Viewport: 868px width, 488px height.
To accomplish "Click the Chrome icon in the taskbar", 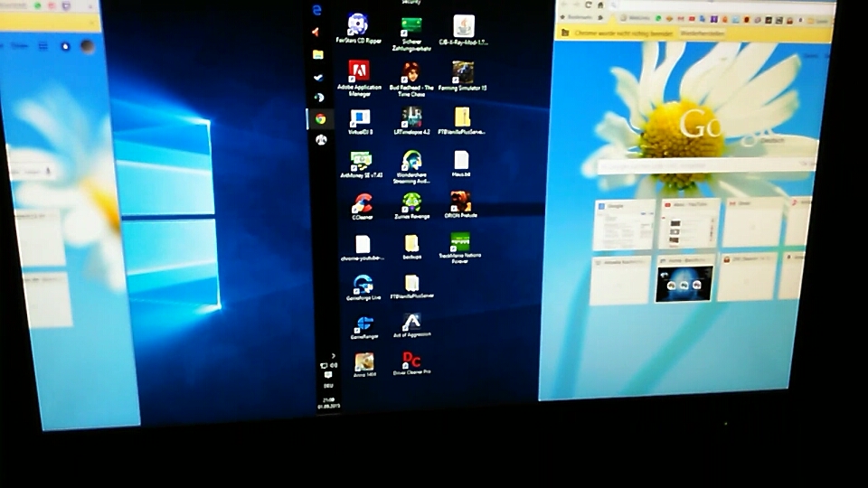I will pos(320,119).
